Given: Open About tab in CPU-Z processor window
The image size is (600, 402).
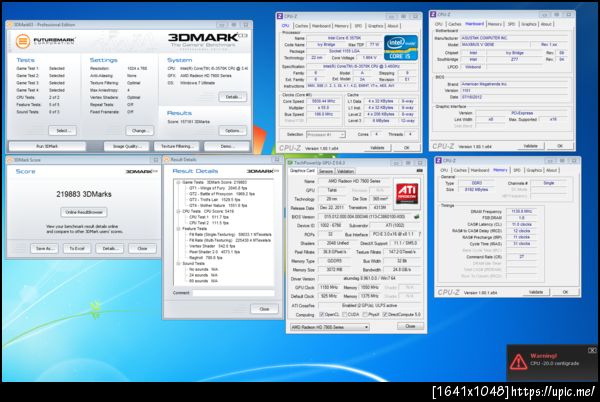Looking at the screenshot, I should [x=393, y=26].
